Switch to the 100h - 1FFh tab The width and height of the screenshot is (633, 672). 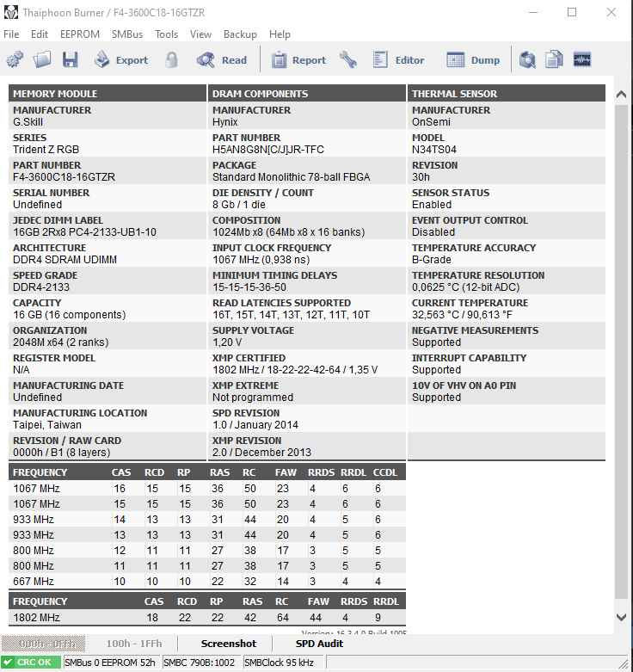[x=134, y=644]
